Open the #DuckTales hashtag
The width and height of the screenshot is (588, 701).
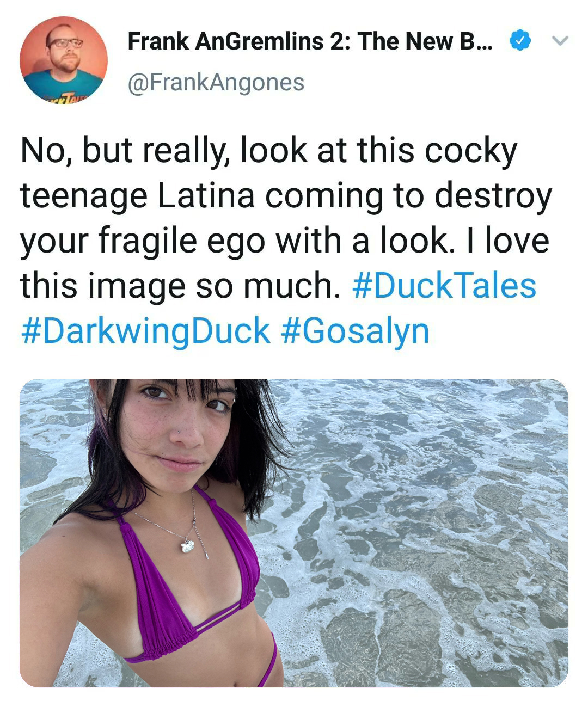pyautogui.click(x=444, y=286)
